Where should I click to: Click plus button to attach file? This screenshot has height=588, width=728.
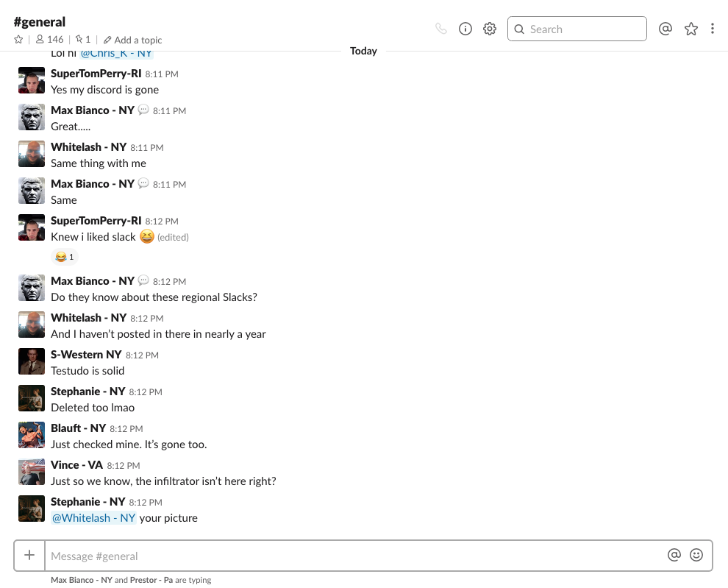point(29,556)
